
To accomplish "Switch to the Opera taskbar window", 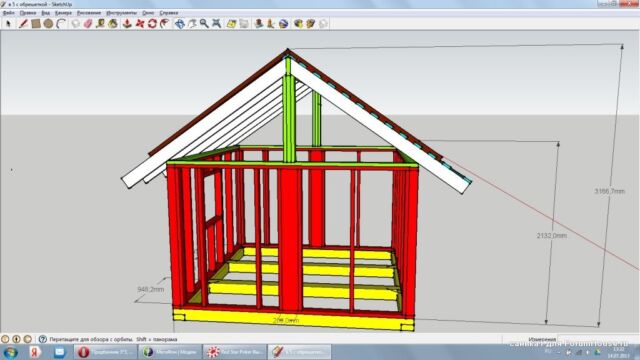I will pos(105,352).
